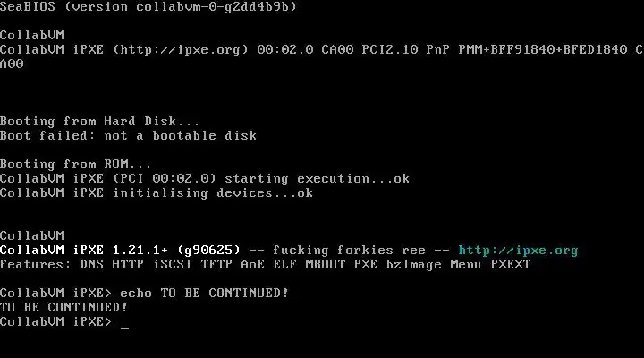
Task: Click the (http://ipxe.org) text in the PCI line
Action: click(x=181, y=50)
